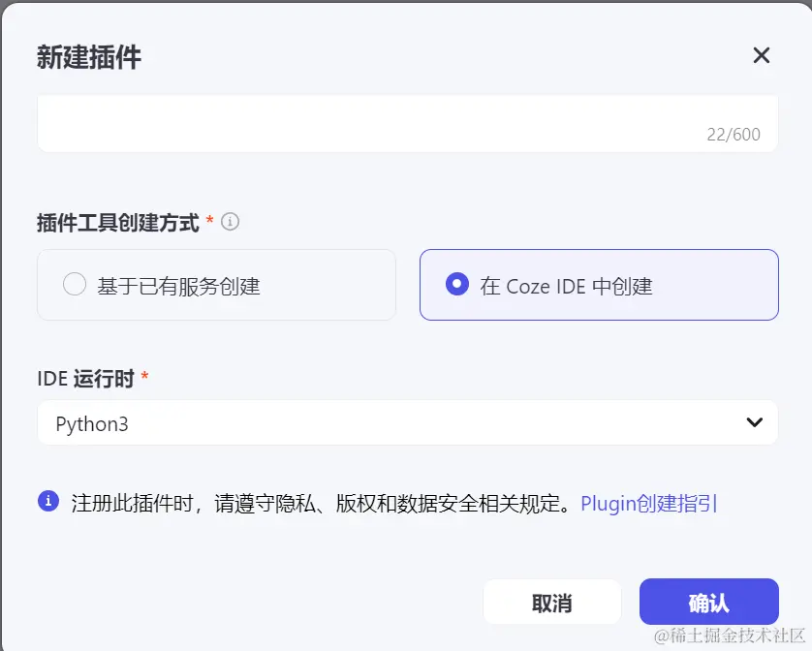
Task: Click the blue info icon beside privacy notice
Action: (48, 501)
